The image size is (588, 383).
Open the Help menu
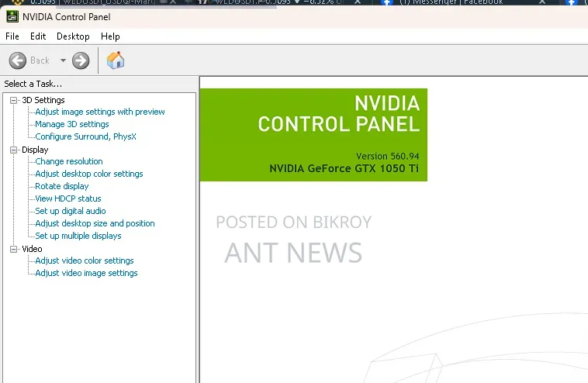pyautogui.click(x=110, y=36)
